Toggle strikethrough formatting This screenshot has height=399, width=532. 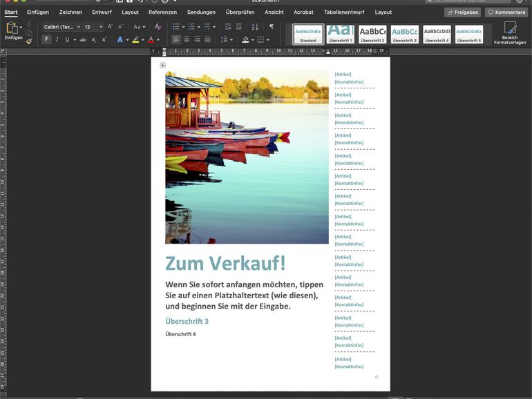tap(83, 39)
